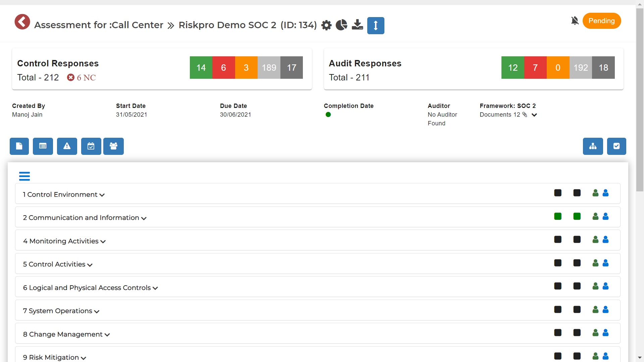This screenshot has width=644, height=362.
Task: Open the pie chart report icon
Action: [341, 25]
